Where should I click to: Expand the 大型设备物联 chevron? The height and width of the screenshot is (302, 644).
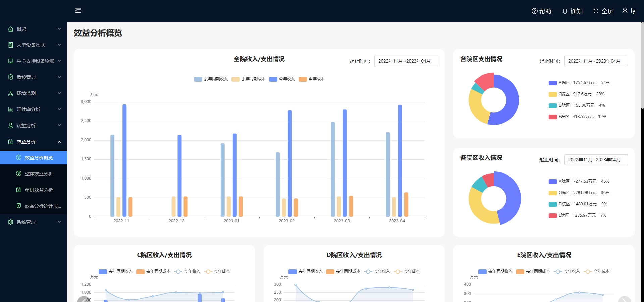point(59,45)
